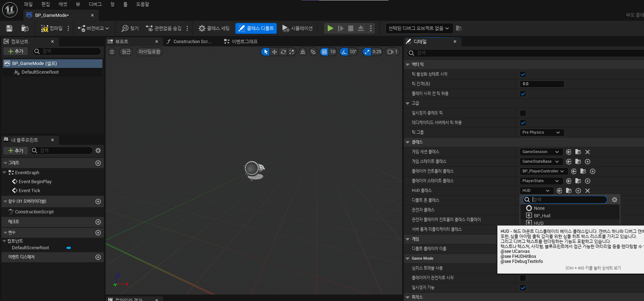Open the 디버그 menu
The image size is (644, 301).
point(95,4)
